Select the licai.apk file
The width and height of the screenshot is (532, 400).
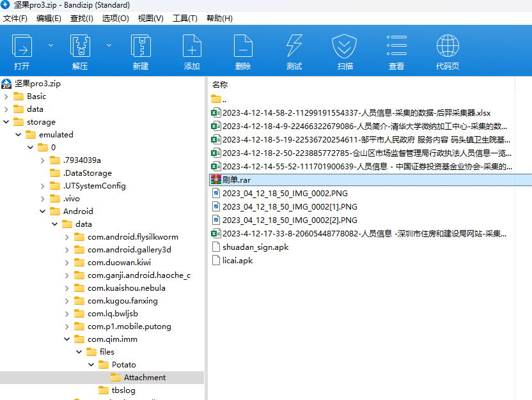(x=232, y=261)
